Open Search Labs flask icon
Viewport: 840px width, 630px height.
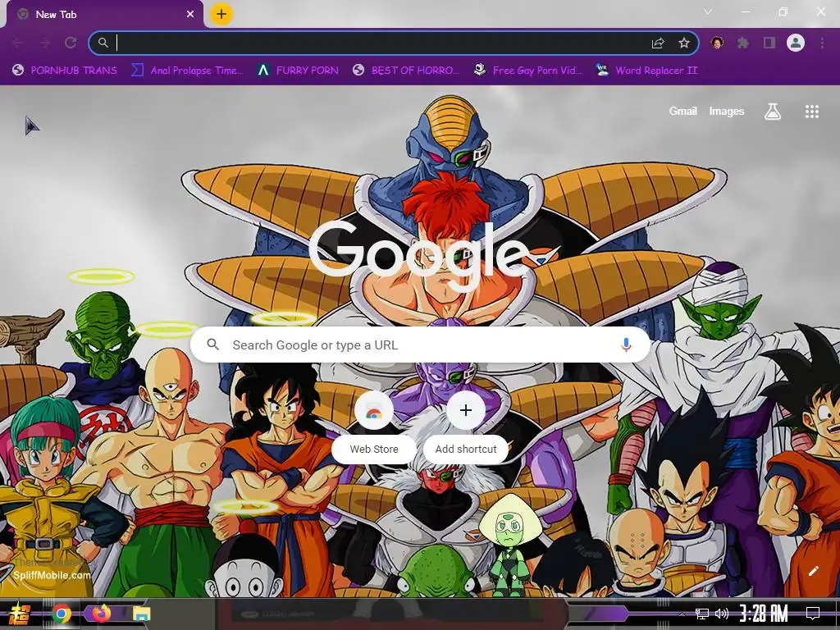click(x=773, y=112)
